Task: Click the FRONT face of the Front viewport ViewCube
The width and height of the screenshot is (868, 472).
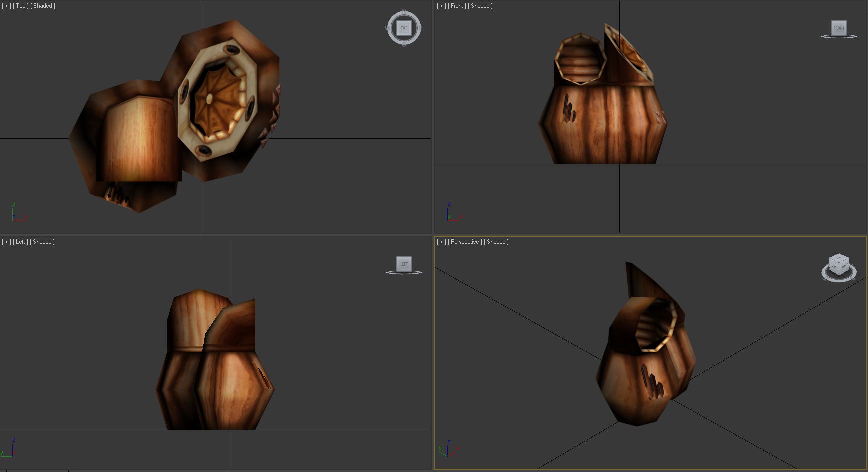Action: pos(839,28)
